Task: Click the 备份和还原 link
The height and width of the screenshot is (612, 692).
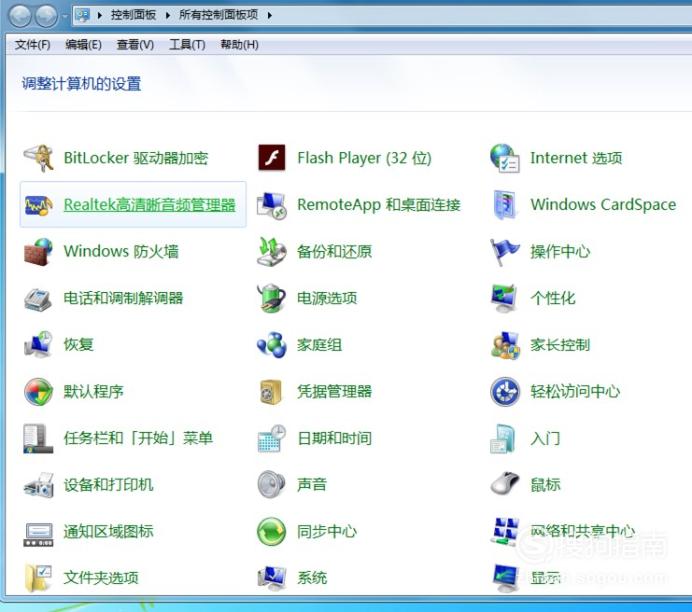Action: click(335, 252)
